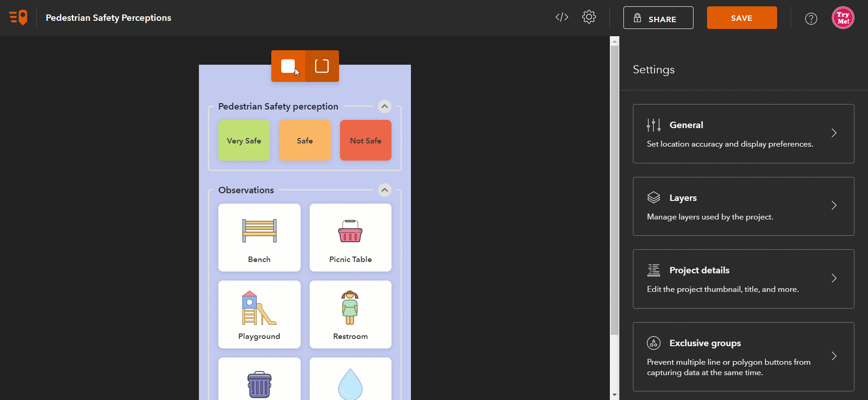
Task: Click the Pedestrian Safety perception group label
Action: [x=278, y=106]
